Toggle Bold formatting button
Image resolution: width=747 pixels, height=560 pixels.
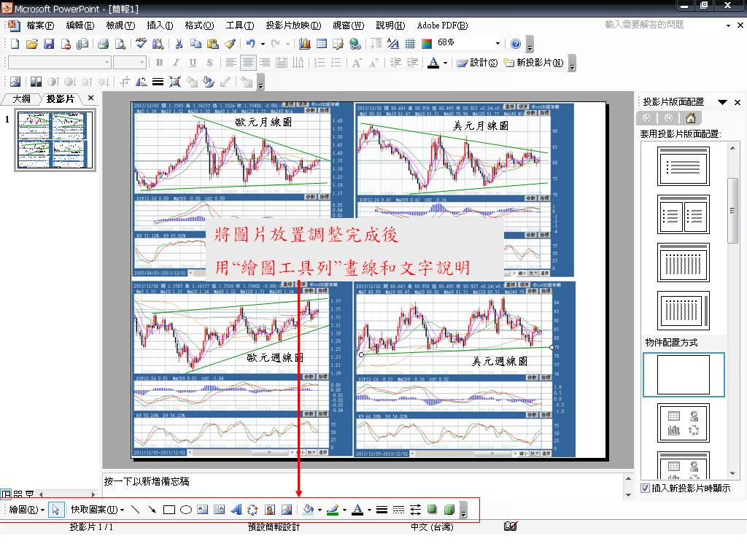click(x=158, y=63)
